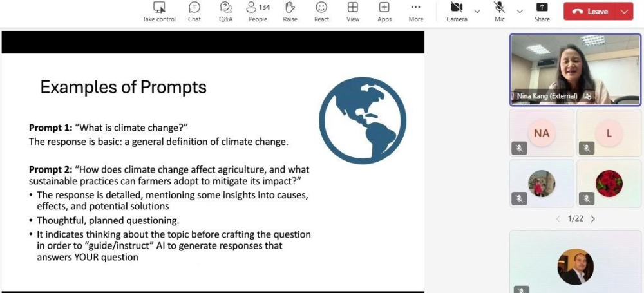Expand the Mic options dropdown arrow

520,11
